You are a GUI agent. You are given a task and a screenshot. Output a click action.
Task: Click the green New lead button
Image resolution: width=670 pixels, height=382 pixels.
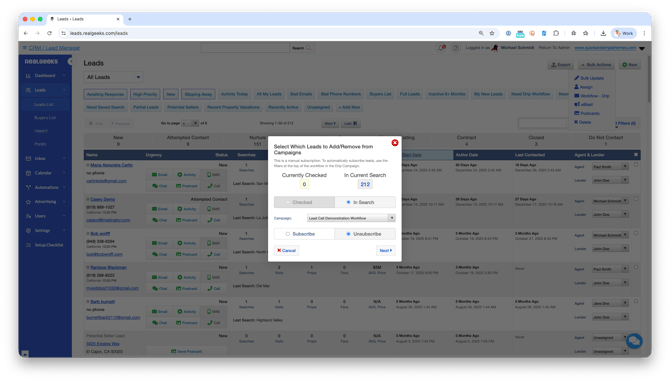pos(629,65)
